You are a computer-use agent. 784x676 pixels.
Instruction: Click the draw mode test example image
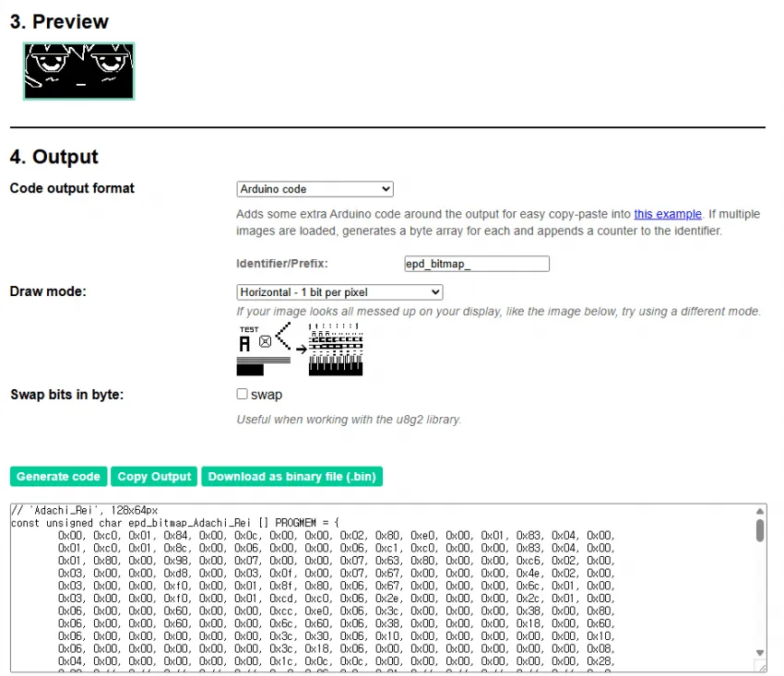click(300, 349)
